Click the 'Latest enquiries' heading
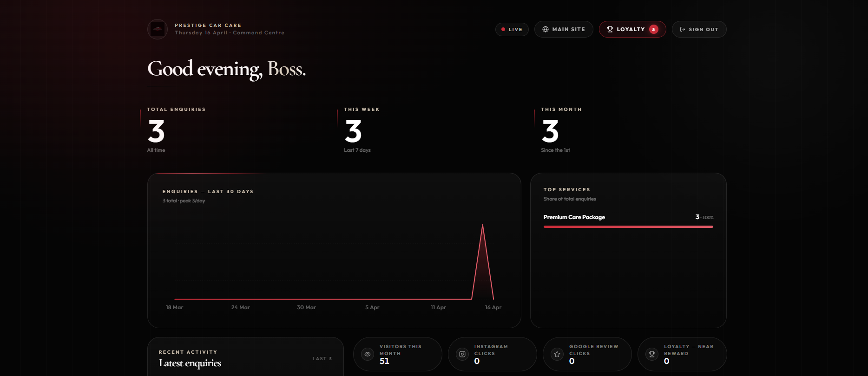Image resolution: width=868 pixels, height=376 pixels. pos(190,363)
